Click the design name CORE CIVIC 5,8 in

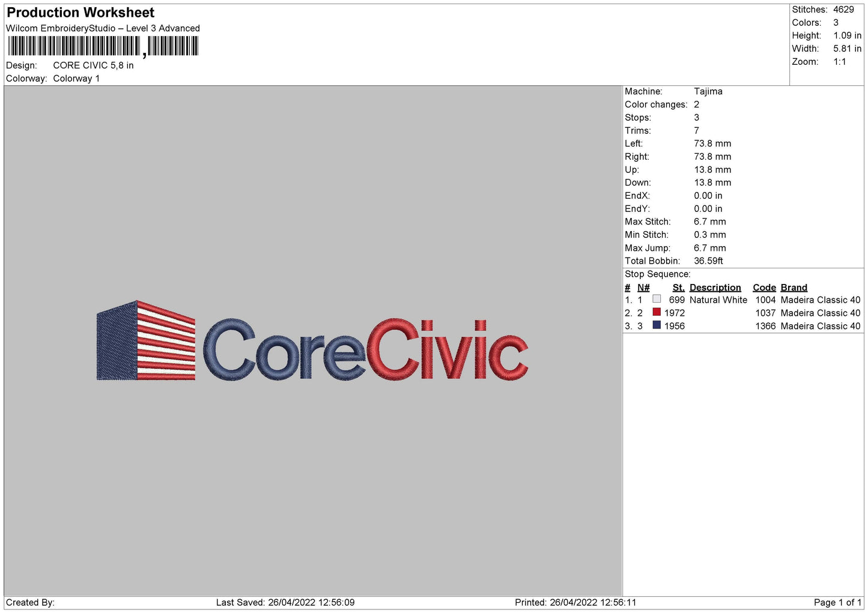93,65
